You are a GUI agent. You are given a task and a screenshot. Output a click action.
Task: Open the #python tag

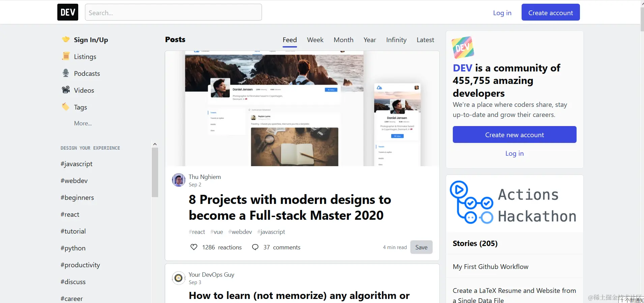pyautogui.click(x=73, y=248)
